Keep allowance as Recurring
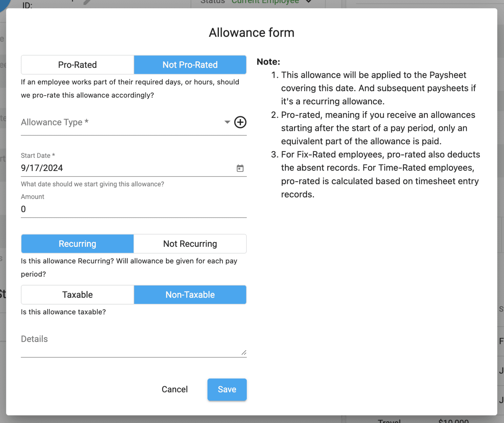Screen dimensions: 504x423 tap(77, 243)
